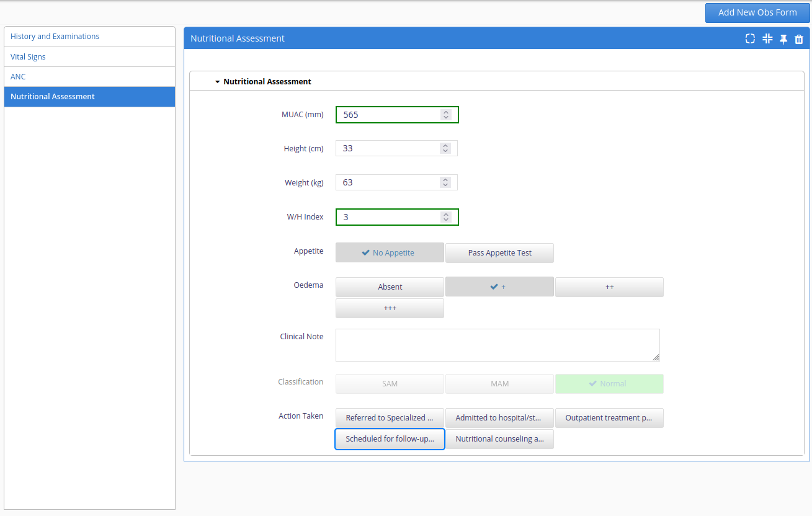
Task: Pin the Nutritional Assessment form
Action: [x=783, y=39]
